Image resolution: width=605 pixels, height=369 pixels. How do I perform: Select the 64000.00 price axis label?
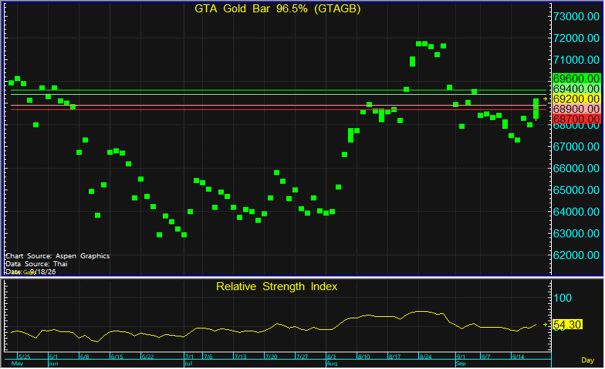click(x=576, y=212)
